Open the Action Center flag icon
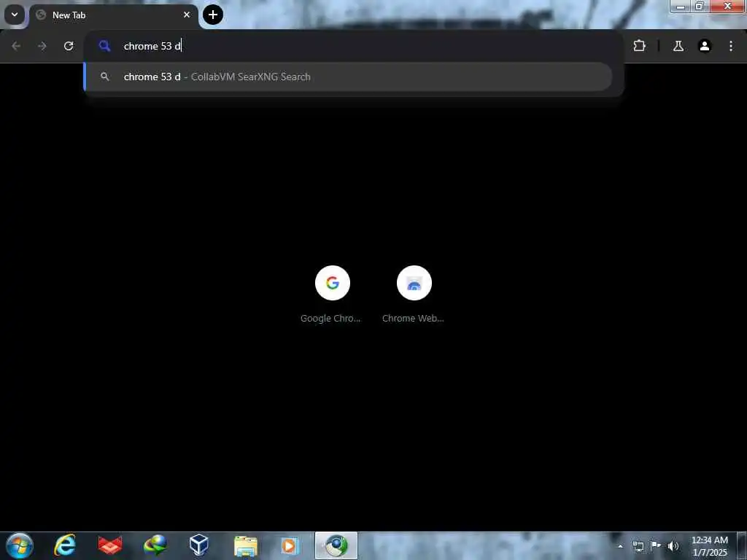The height and width of the screenshot is (560, 747). click(656, 545)
